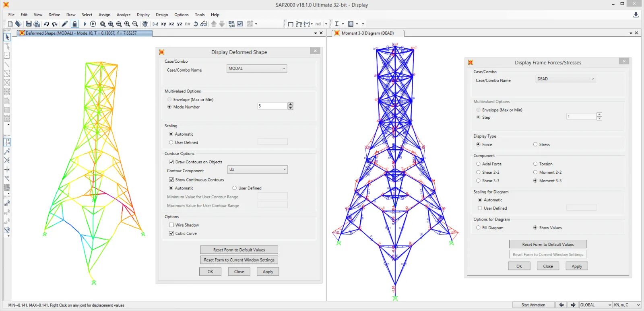Click the pencil Refresh Window icon
This screenshot has height=311, width=644.
tap(65, 24)
